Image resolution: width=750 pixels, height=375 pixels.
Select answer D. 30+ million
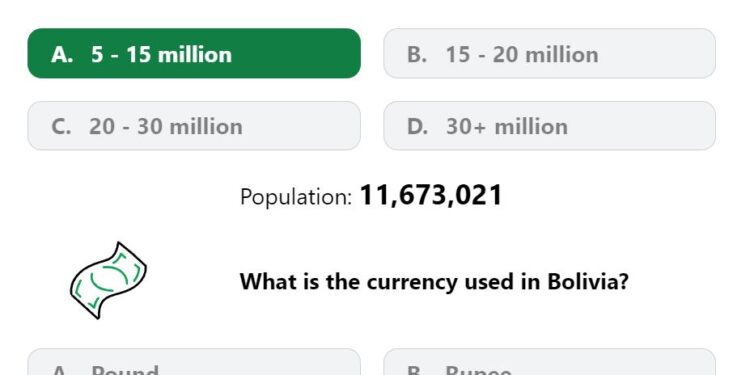click(550, 126)
